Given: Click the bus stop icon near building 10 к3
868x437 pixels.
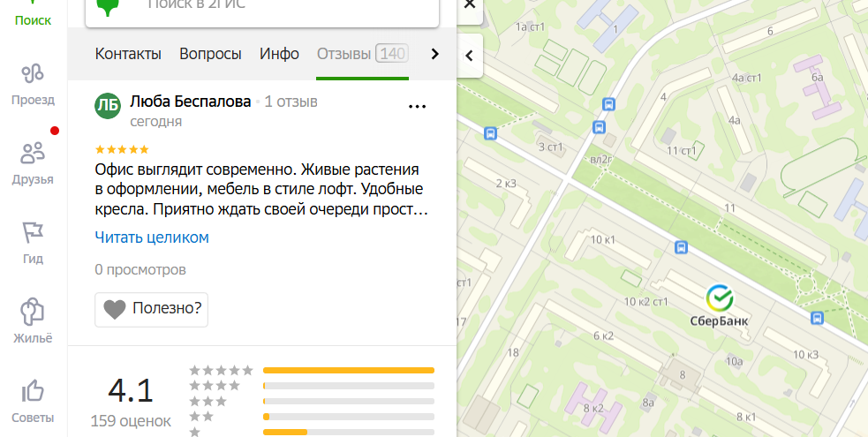Looking at the screenshot, I should 817,318.
